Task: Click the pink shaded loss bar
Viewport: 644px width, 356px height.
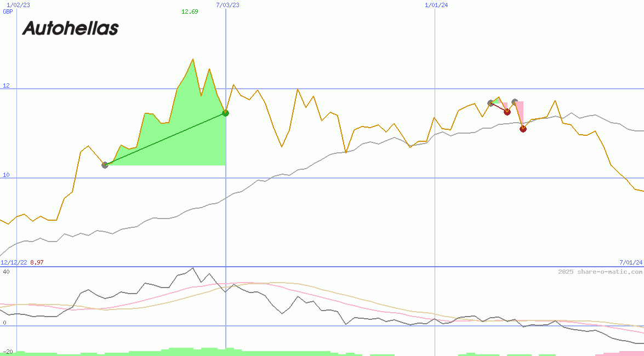Action: point(520,112)
